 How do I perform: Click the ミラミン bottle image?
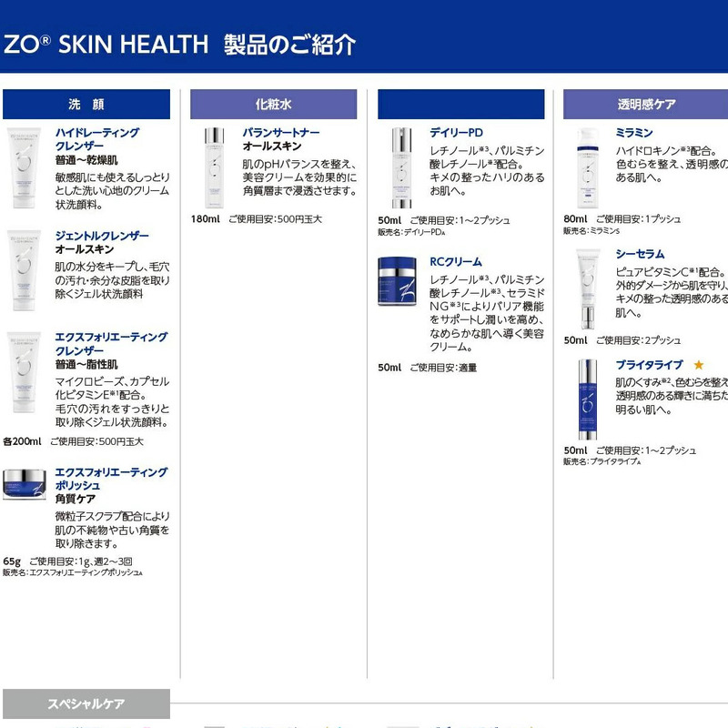click(588, 168)
